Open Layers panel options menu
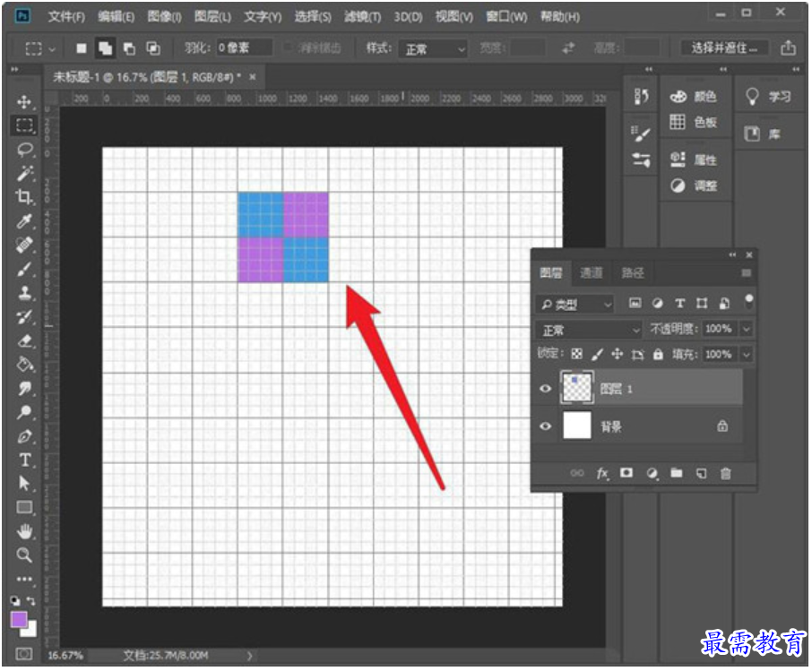This screenshot has height=671, width=812. tap(747, 273)
